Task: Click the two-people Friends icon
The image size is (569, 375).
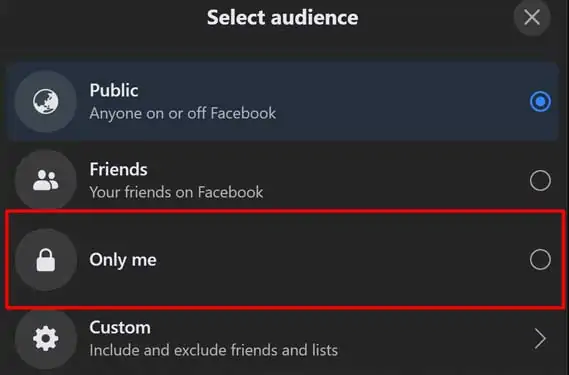Action: [46, 180]
